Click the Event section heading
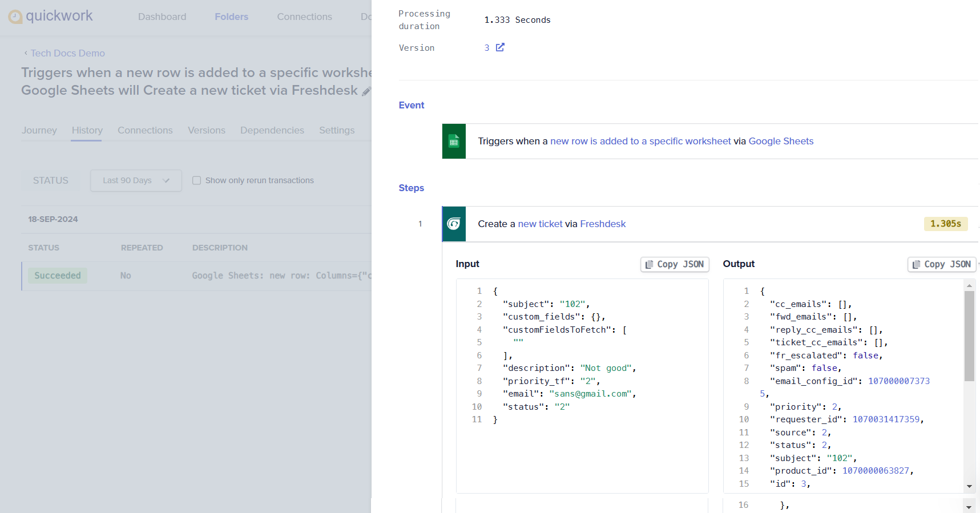 coord(412,105)
